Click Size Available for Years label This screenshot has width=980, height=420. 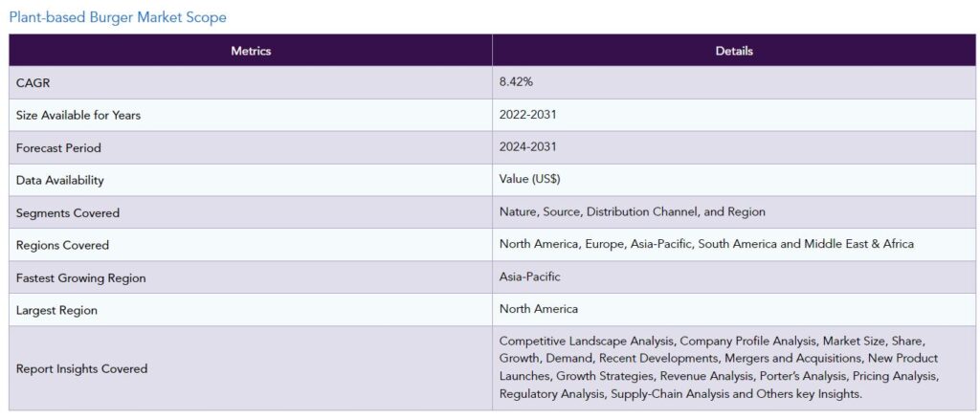(78, 116)
